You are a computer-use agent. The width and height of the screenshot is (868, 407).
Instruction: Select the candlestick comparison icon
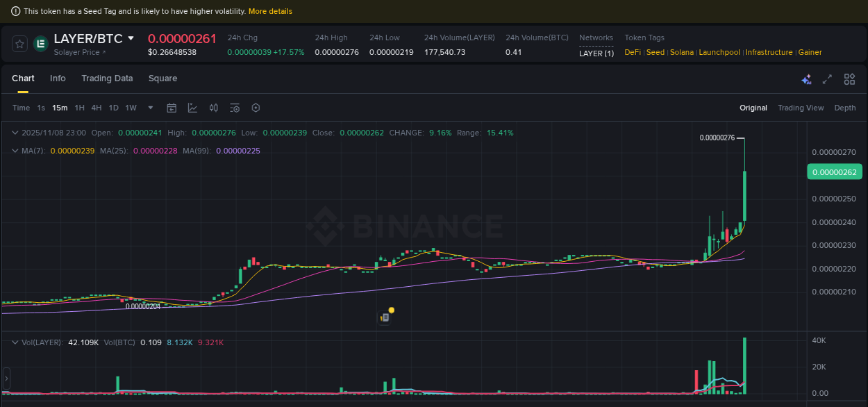coord(213,108)
